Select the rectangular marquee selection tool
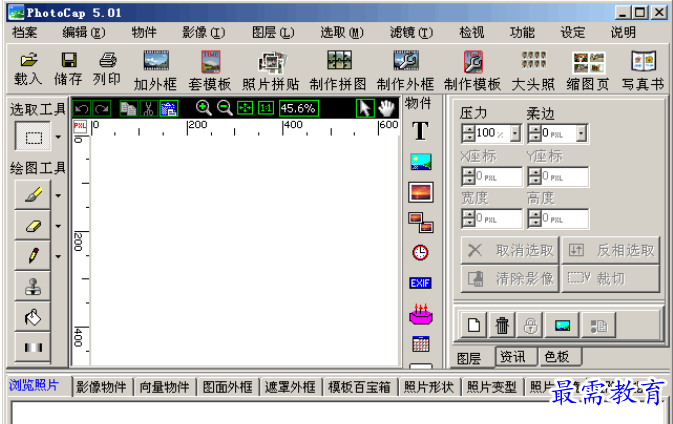This screenshot has width=673, height=424. tap(33, 136)
